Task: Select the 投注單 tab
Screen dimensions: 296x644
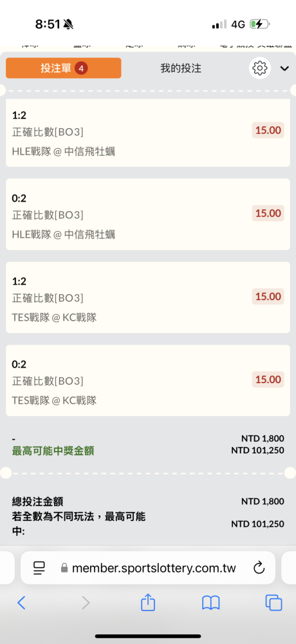Action: click(x=64, y=68)
